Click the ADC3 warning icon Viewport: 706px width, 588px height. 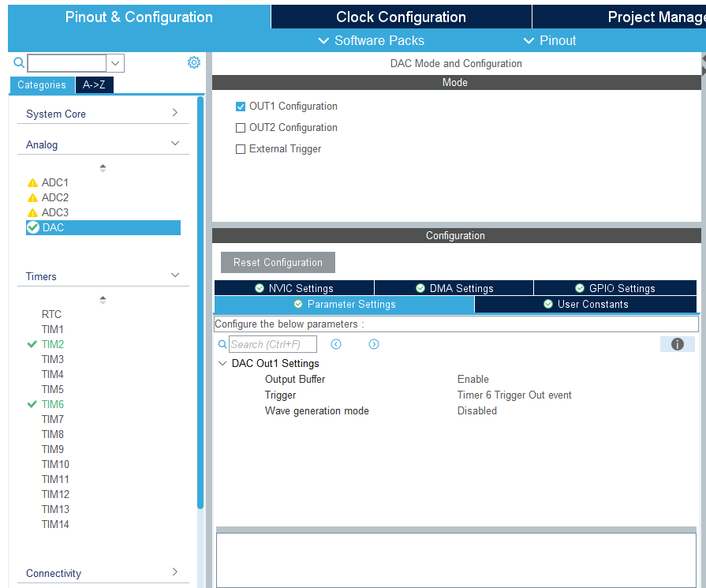point(32,212)
